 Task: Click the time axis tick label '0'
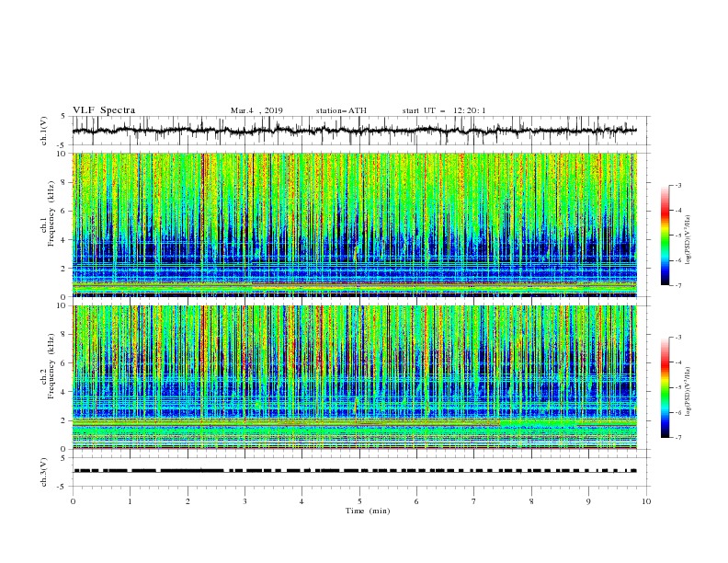(x=73, y=501)
